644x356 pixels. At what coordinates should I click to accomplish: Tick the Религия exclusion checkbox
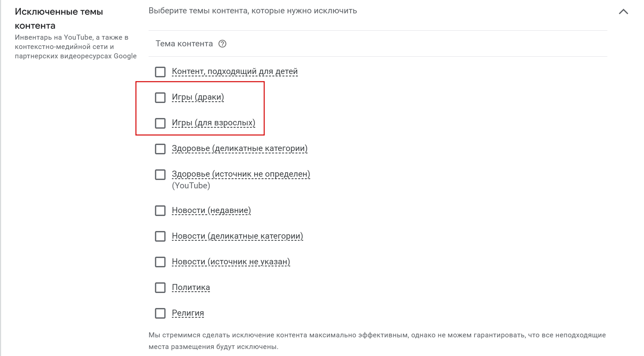[x=160, y=313]
